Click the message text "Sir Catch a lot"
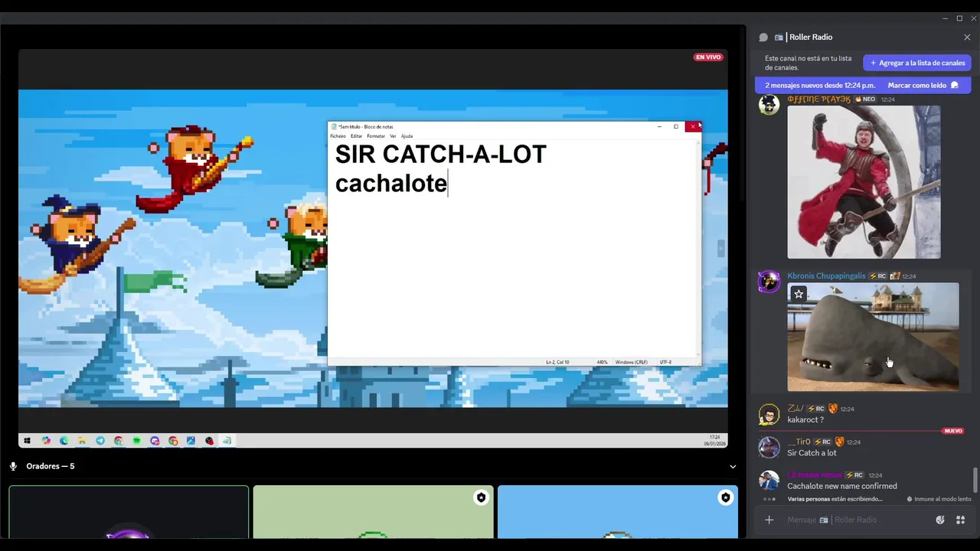This screenshot has width=980, height=551. click(x=812, y=453)
